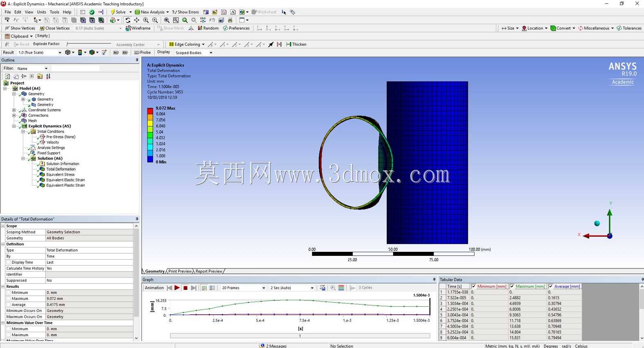Click the red 9.072 Max legend color band
The height and width of the screenshot is (348, 644).
[x=150, y=111]
